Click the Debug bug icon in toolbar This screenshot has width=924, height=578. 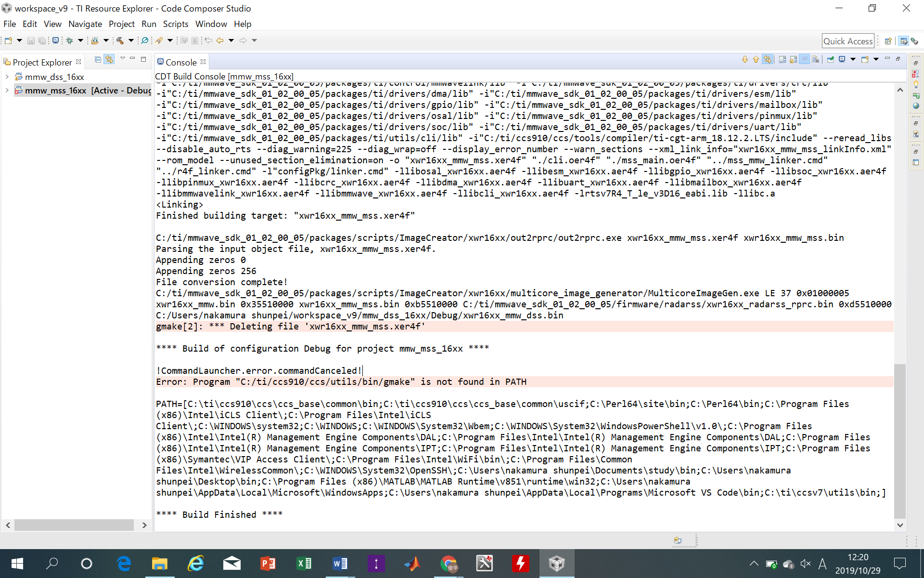(x=69, y=40)
